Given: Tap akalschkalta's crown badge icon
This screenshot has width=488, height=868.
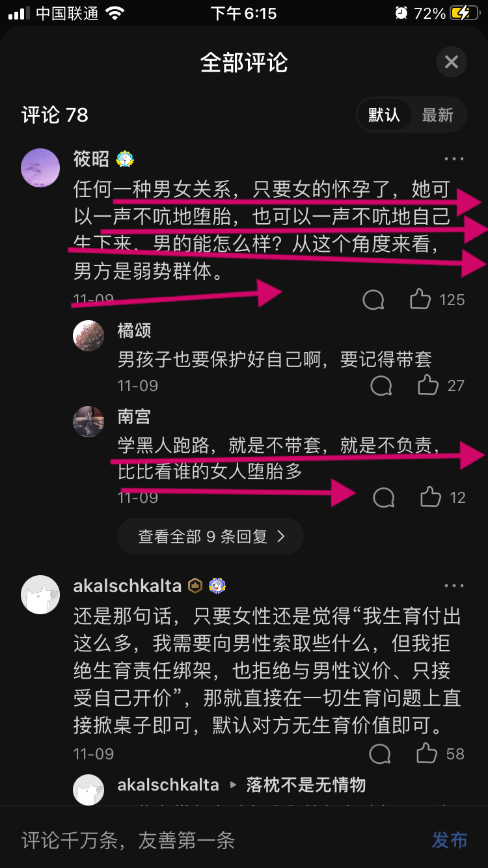Looking at the screenshot, I should click(195, 586).
